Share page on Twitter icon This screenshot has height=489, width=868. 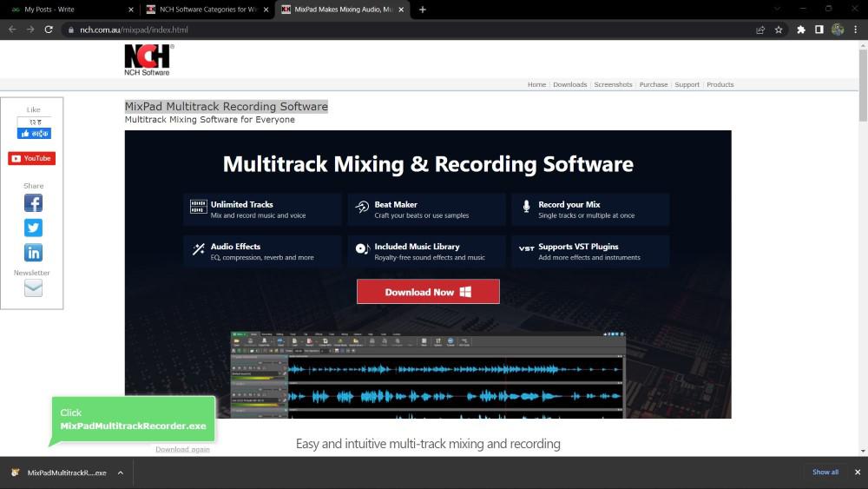pyautogui.click(x=33, y=228)
